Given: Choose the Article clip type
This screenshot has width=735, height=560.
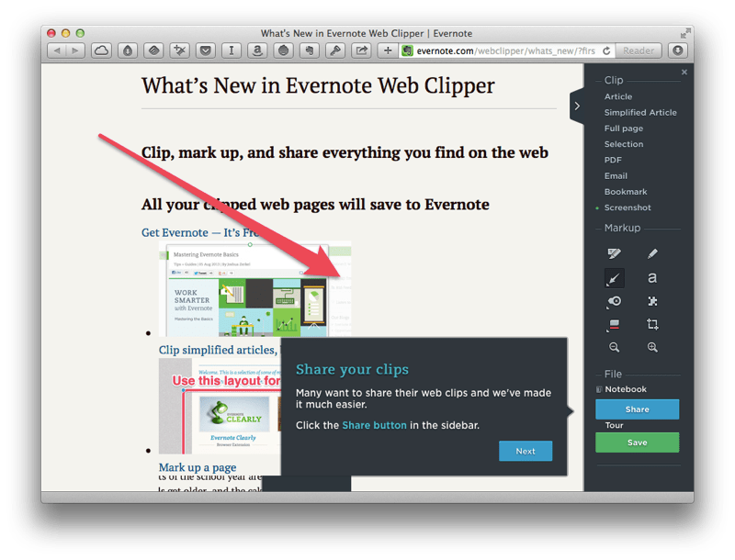Looking at the screenshot, I should click(x=617, y=96).
